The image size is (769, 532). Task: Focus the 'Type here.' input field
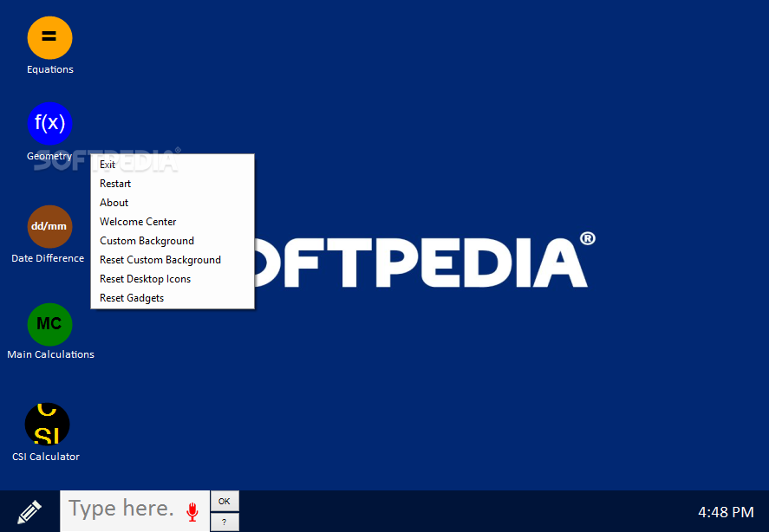(x=135, y=511)
